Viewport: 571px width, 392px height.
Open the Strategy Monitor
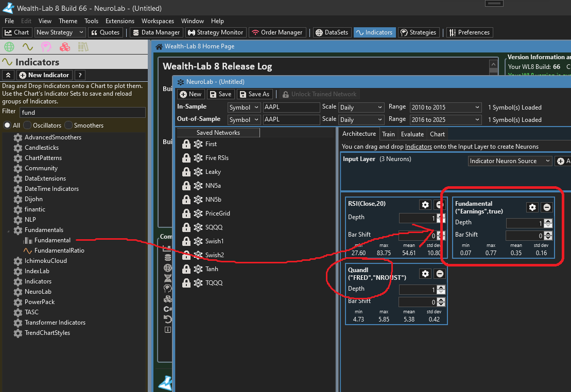216,32
